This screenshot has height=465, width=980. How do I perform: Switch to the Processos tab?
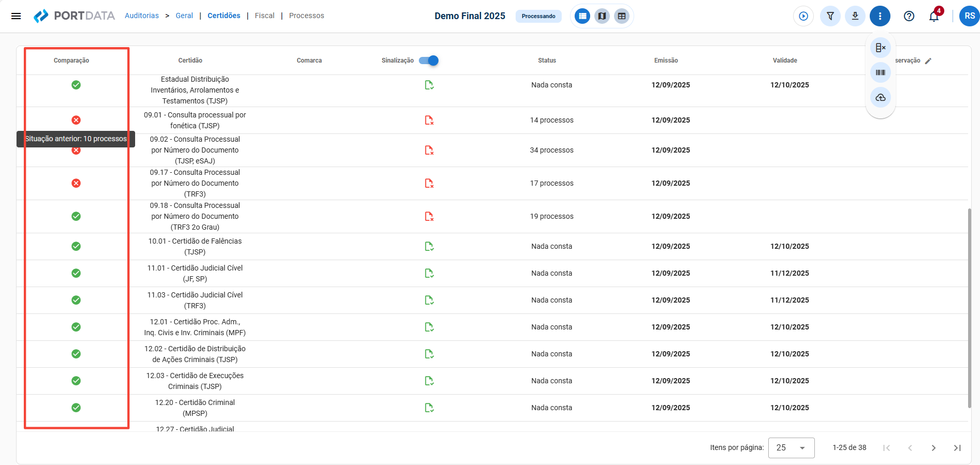306,16
